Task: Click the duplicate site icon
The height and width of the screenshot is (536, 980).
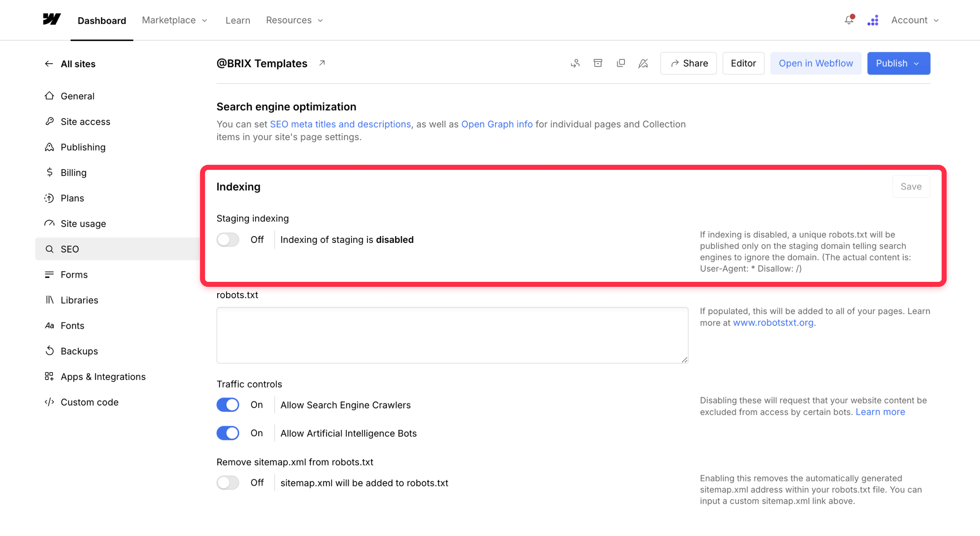Action: 621,63
